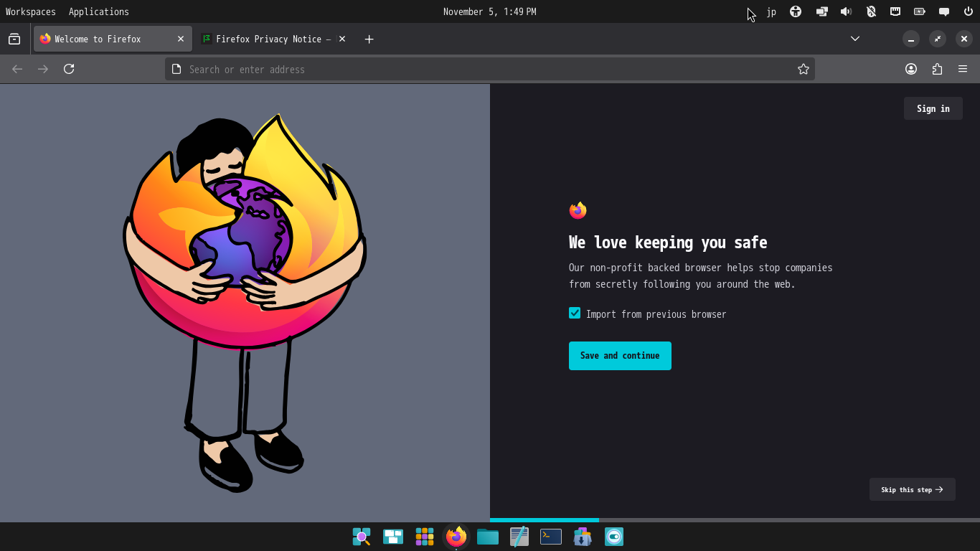Expand the list all tabs chevron
The width and height of the screenshot is (980, 551).
855,39
